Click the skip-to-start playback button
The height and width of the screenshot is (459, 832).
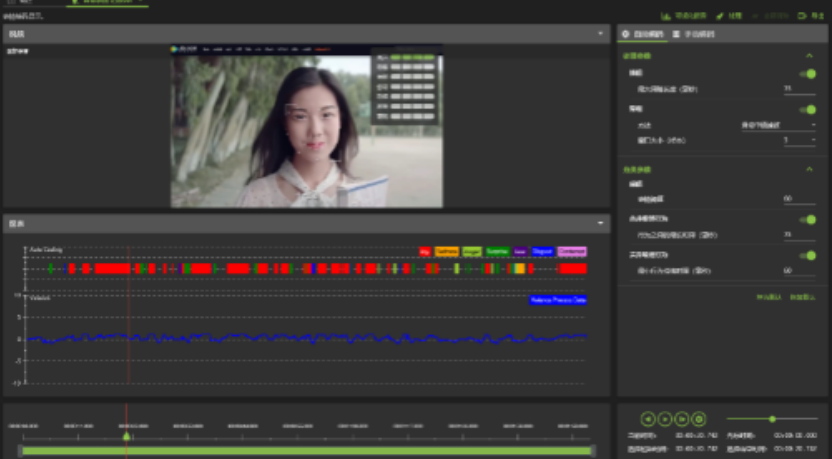click(648, 419)
